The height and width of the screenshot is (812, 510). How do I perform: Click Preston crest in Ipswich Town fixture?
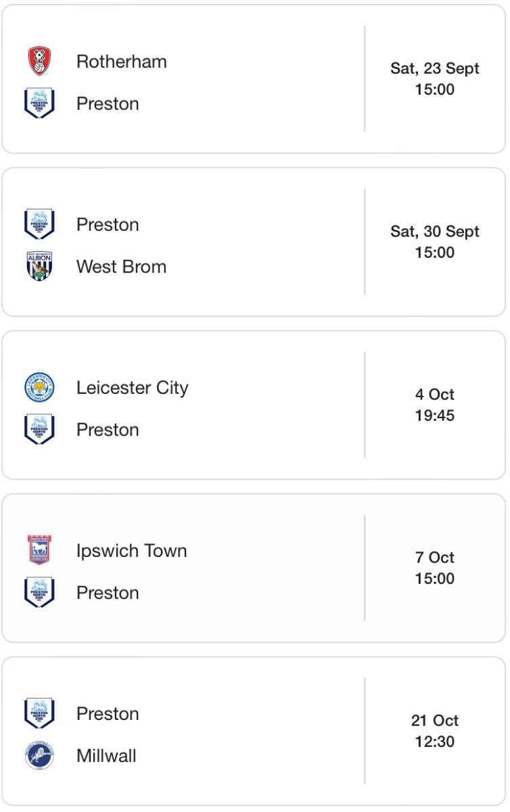(x=39, y=593)
